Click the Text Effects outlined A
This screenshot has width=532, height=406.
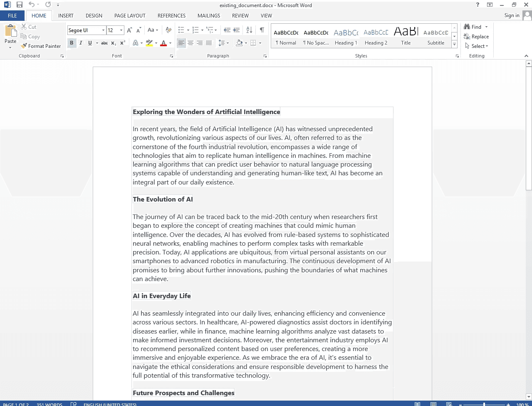pos(136,43)
